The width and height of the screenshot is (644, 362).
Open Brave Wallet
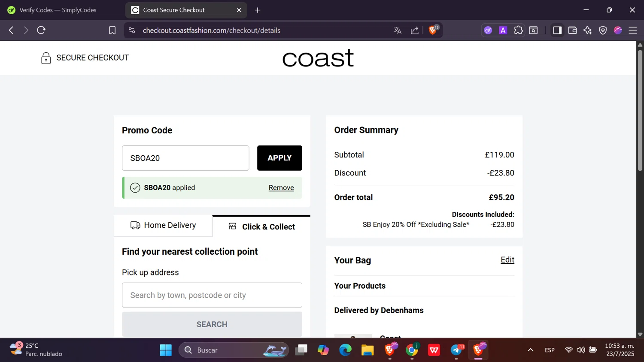coord(572,30)
